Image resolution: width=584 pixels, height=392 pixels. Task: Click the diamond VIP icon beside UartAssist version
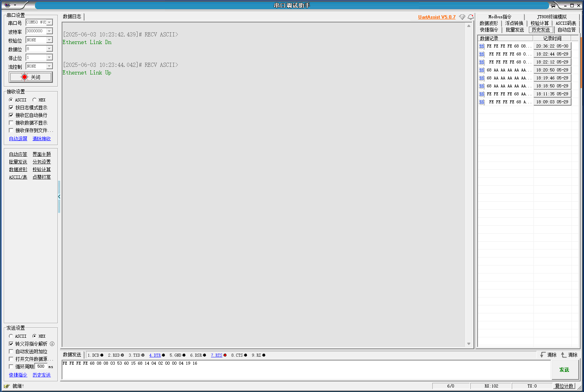[462, 17]
